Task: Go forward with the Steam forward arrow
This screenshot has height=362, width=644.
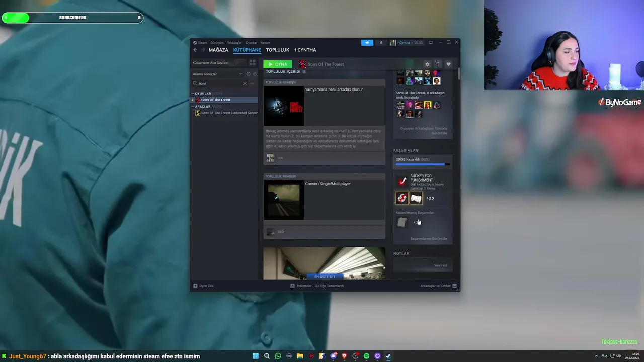Action: point(203,50)
